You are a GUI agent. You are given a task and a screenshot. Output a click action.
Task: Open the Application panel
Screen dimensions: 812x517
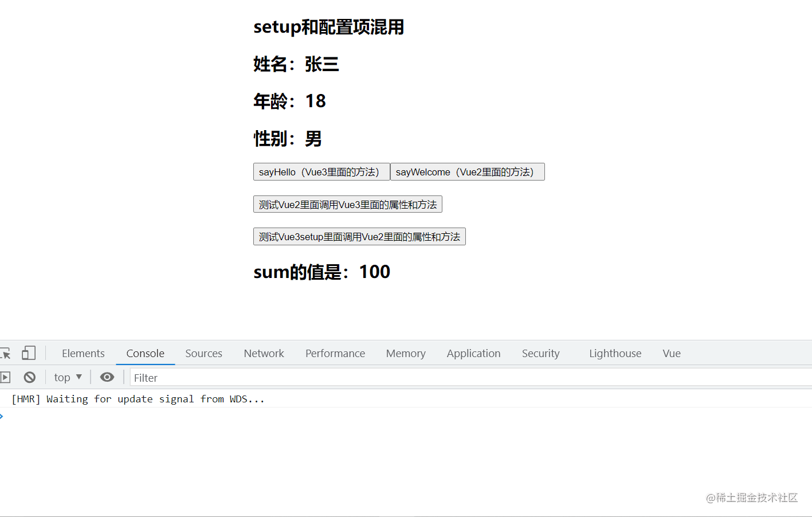(x=473, y=353)
